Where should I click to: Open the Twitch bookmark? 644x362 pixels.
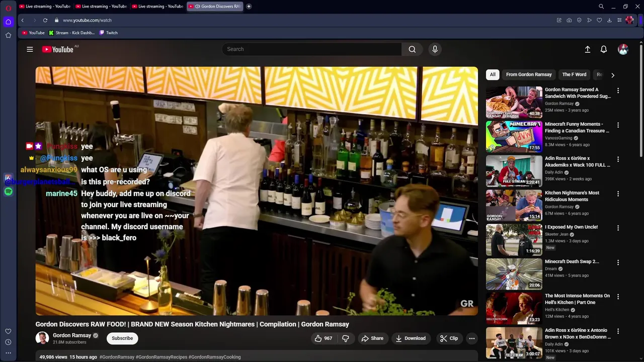[x=109, y=33]
